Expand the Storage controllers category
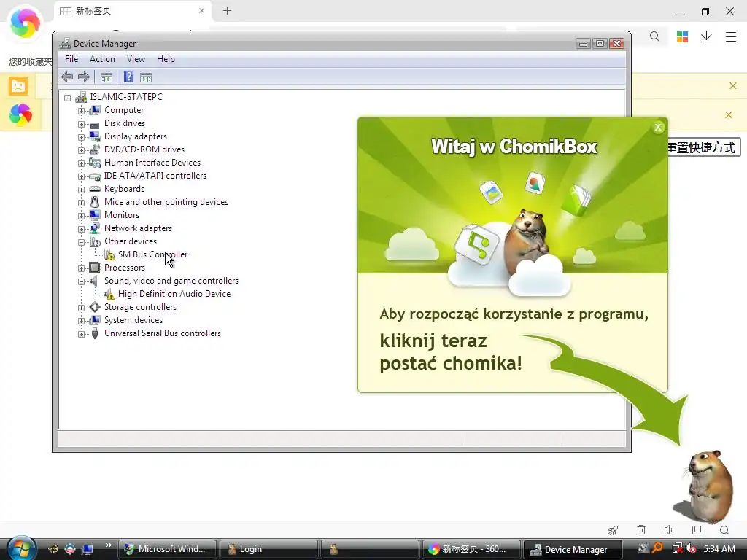The height and width of the screenshot is (560, 747). [x=82, y=308]
